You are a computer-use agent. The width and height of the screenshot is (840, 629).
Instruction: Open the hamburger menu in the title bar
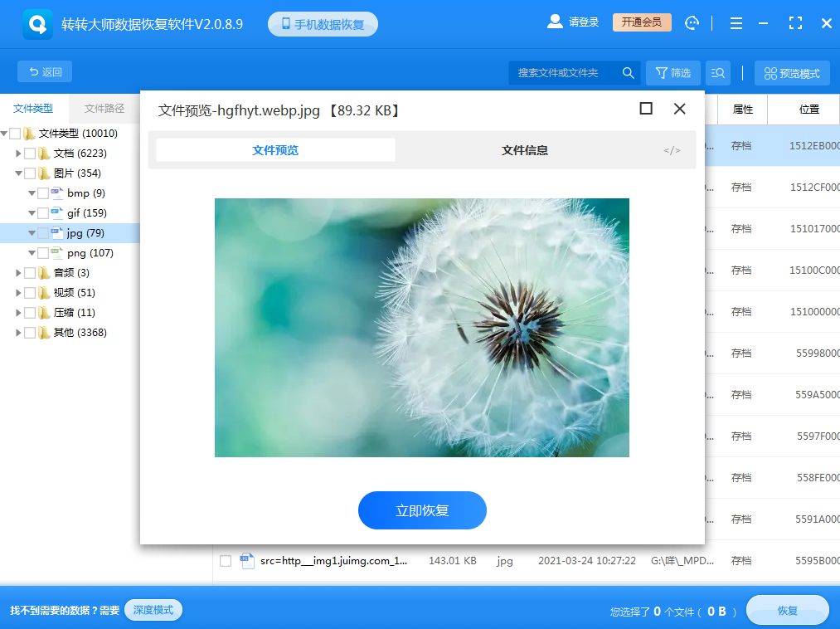[736, 22]
